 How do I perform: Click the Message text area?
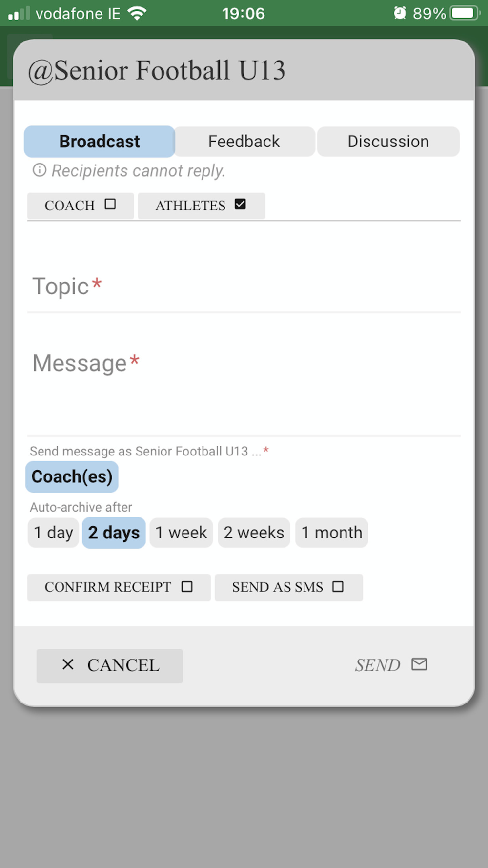pos(244,386)
